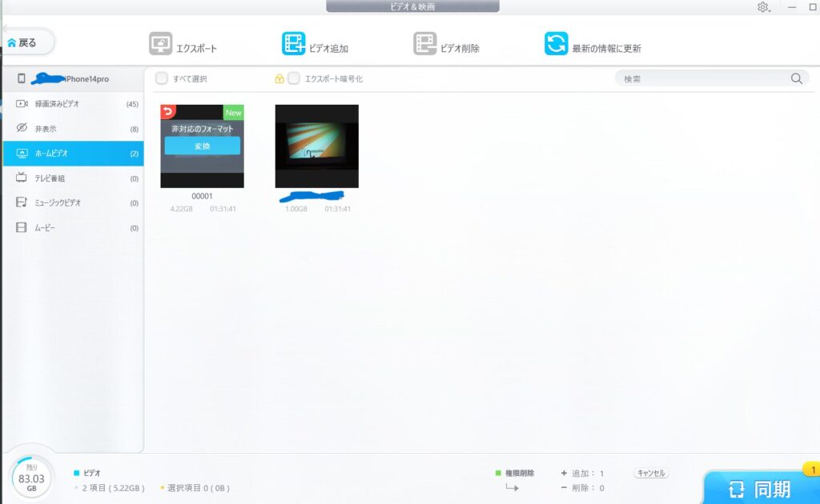Click the 同期 sync button
Image resolution: width=820 pixels, height=504 pixels.
coord(761,489)
